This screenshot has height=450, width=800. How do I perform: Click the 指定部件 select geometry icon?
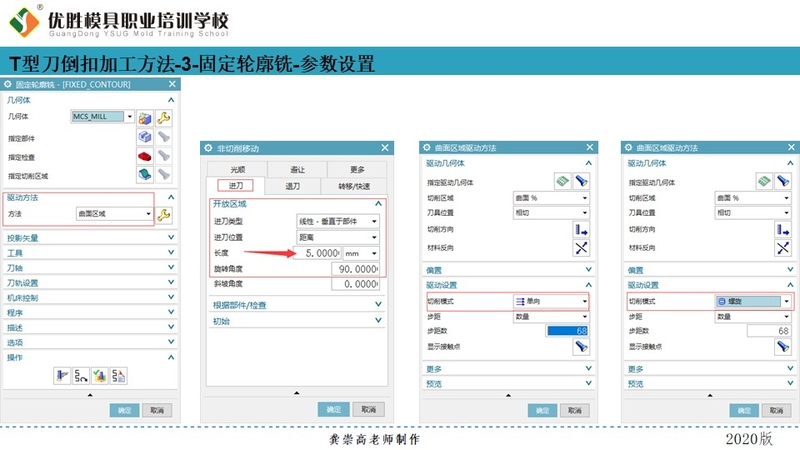click(145, 137)
